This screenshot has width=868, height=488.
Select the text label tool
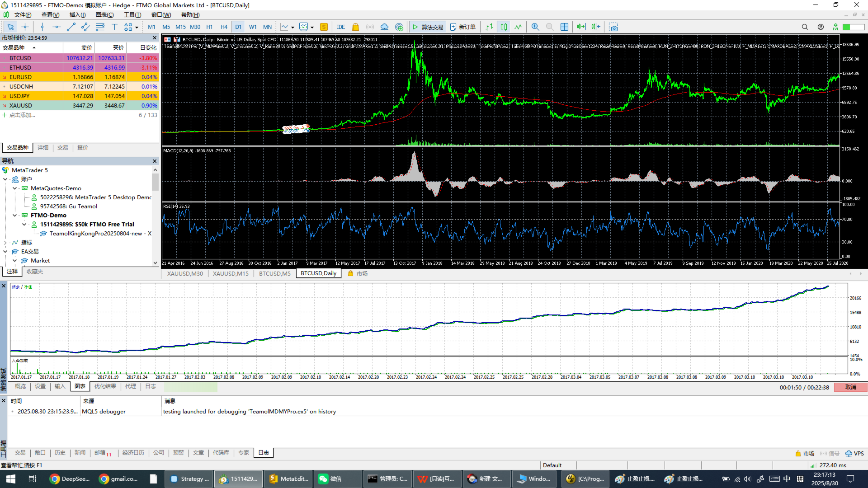[x=114, y=27]
